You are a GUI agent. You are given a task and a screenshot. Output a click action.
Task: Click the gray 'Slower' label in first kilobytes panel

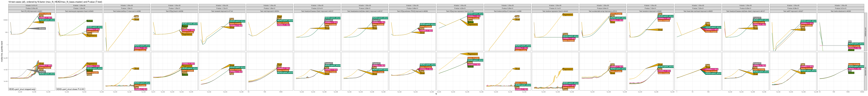point(42,29)
